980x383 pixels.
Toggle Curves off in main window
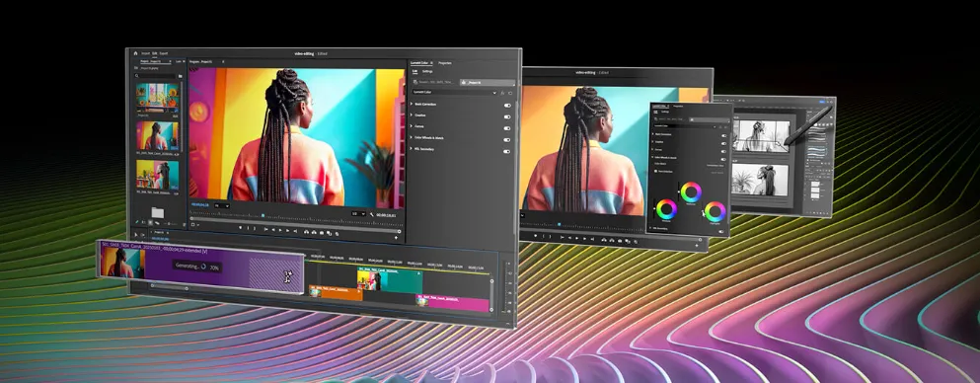point(507,128)
